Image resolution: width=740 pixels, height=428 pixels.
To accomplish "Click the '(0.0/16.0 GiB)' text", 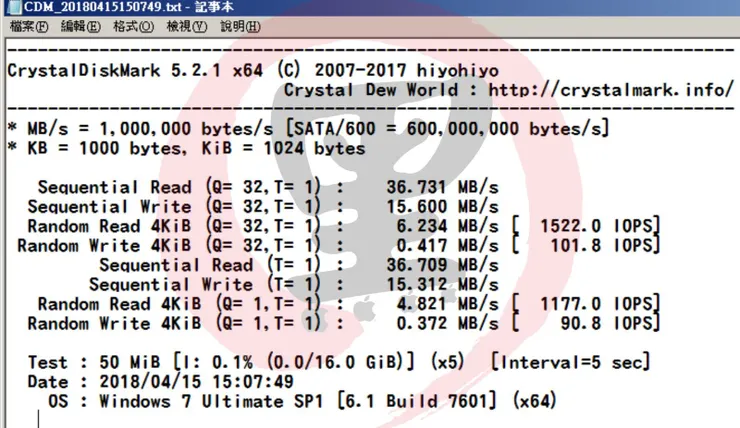I will pyautogui.click(x=335, y=362).
